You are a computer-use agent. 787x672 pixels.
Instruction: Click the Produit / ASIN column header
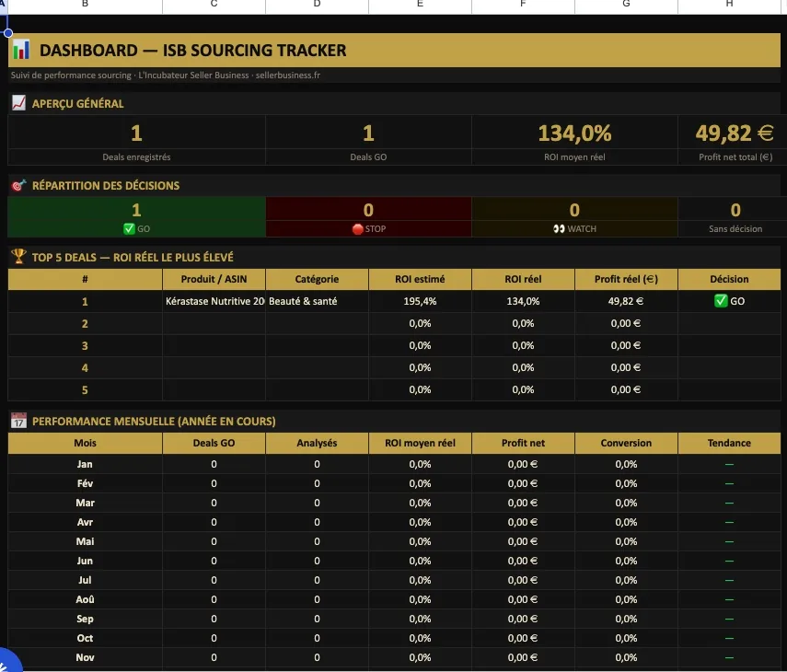click(x=214, y=279)
